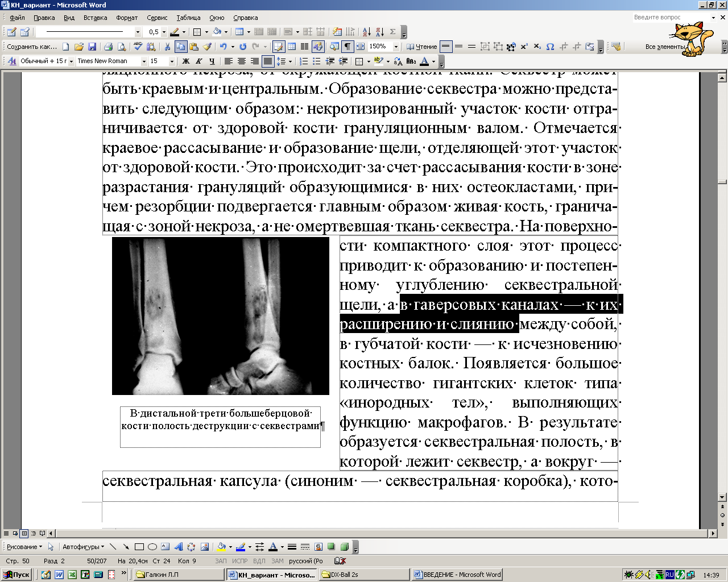The height and width of the screenshot is (582, 728).
Task: Expand the Автофигуры menu
Action: (84, 547)
